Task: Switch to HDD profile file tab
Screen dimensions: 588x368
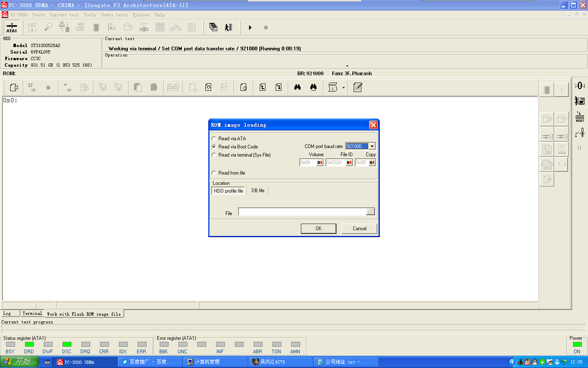Action: tap(228, 191)
